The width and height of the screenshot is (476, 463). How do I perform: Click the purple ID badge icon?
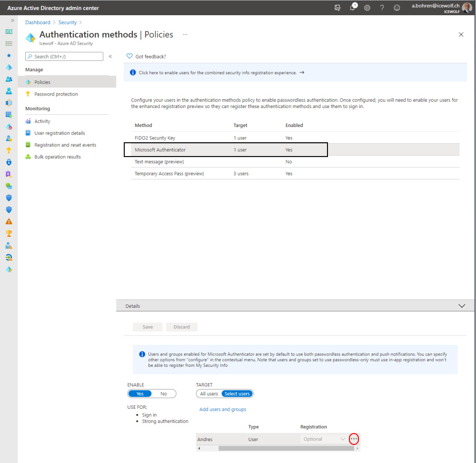tap(9, 174)
